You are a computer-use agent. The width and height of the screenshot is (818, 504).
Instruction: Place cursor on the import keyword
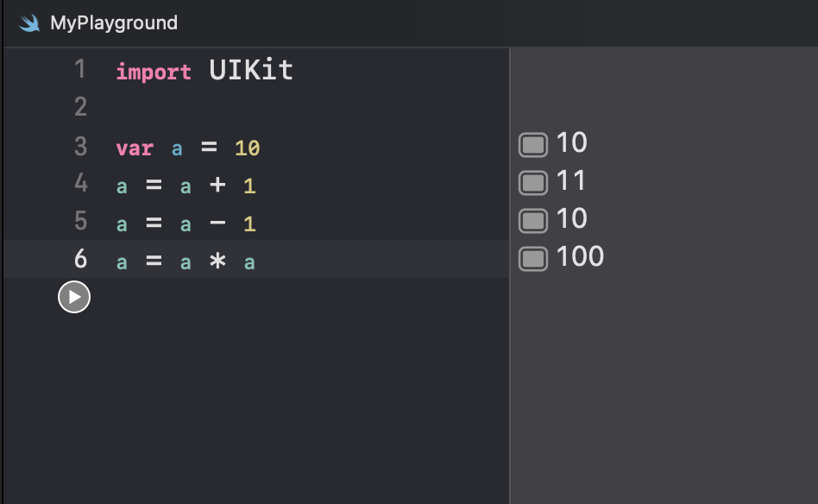point(154,72)
